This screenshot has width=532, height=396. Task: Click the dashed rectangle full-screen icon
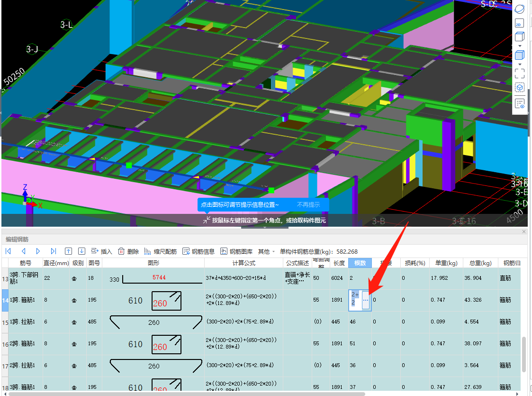pyautogui.click(x=520, y=74)
